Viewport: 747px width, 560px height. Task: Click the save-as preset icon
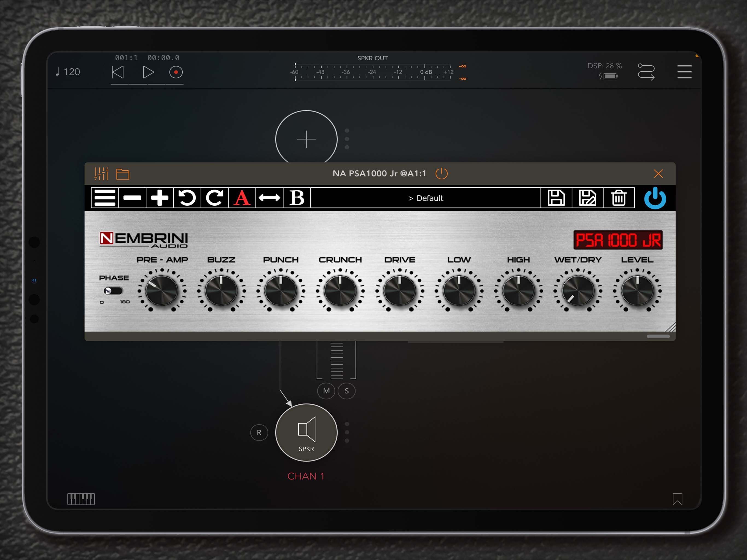tap(587, 198)
